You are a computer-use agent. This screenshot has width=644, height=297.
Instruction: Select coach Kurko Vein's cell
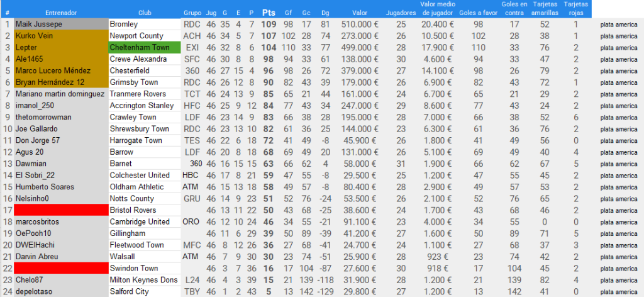point(61,36)
